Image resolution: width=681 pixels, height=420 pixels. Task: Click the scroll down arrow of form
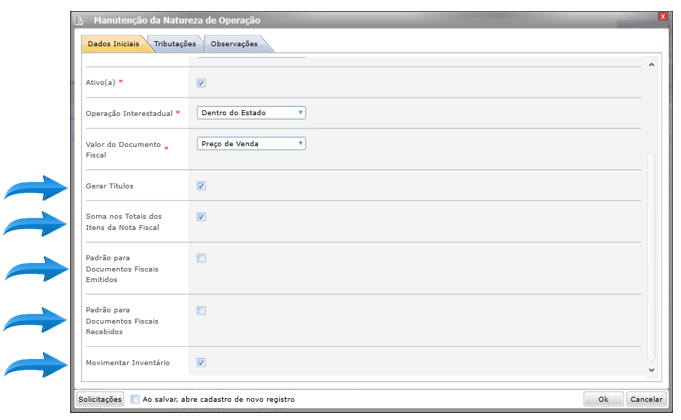pos(651,370)
